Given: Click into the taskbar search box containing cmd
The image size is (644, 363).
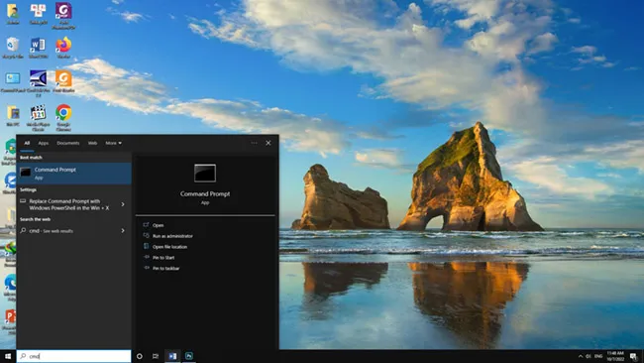Looking at the screenshot, I should click(x=74, y=356).
